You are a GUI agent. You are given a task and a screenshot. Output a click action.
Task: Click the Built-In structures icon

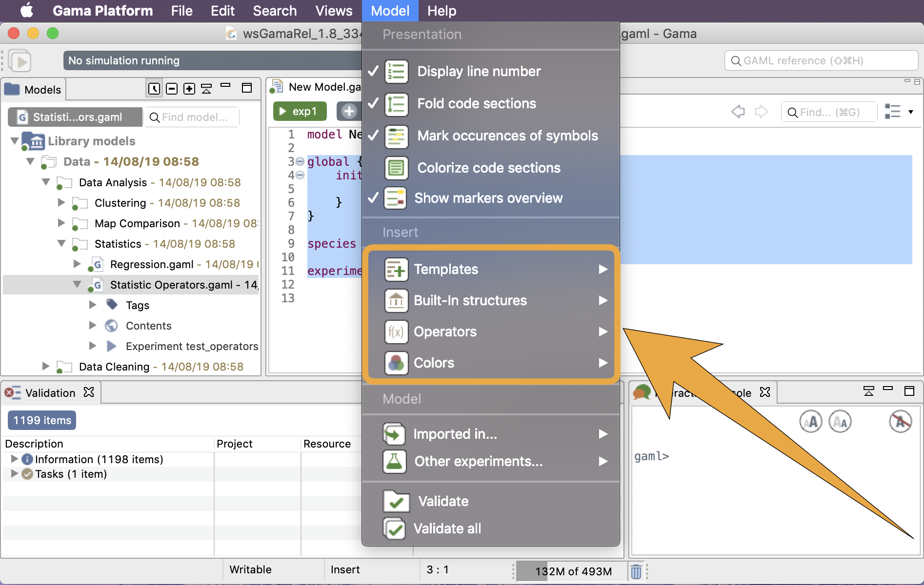click(x=396, y=300)
